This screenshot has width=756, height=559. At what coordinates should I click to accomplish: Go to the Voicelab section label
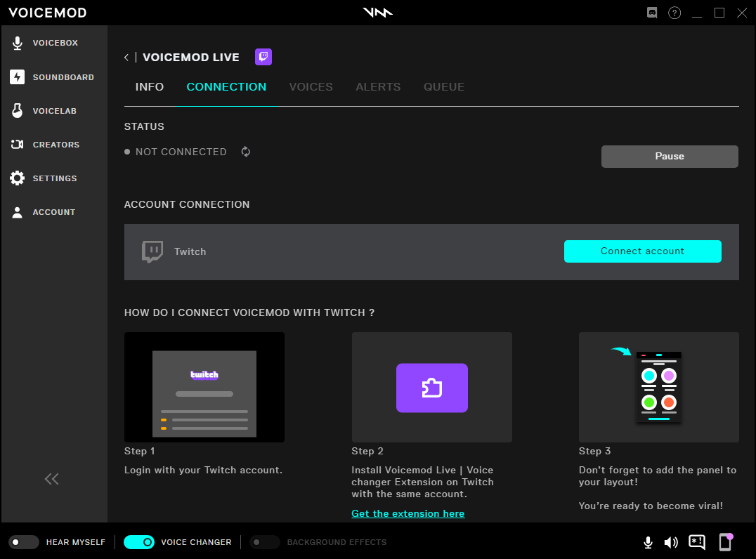[x=55, y=111]
